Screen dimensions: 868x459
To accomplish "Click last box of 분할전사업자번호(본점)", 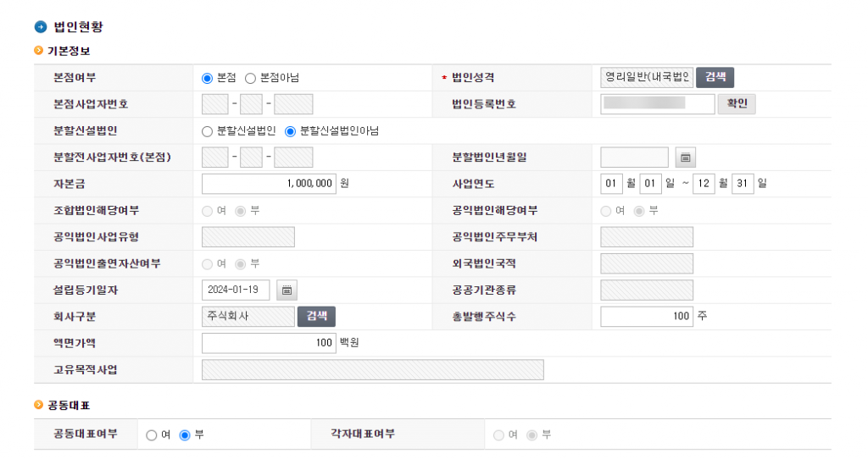I will 293,157.
